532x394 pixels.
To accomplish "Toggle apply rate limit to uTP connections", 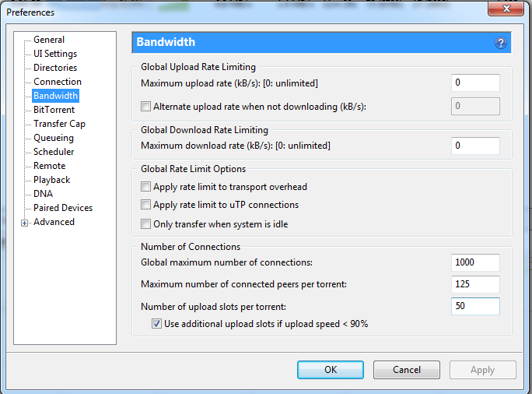I will [146, 205].
